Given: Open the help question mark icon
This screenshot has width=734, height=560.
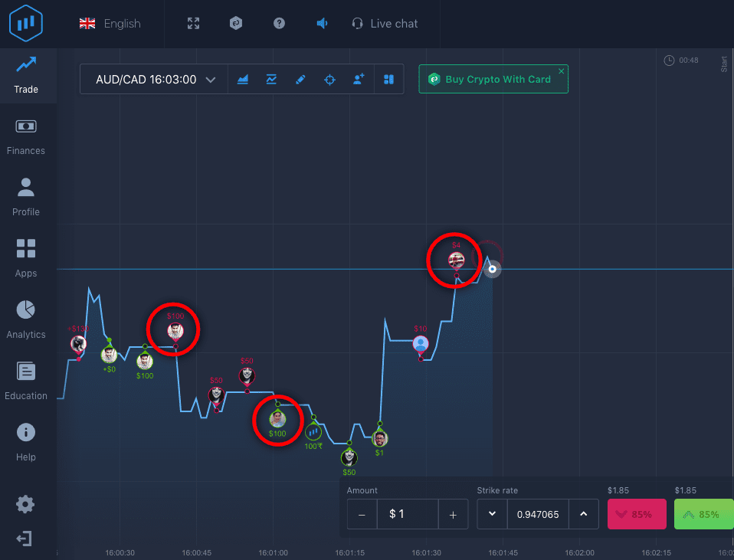Looking at the screenshot, I should pyautogui.click(x=279, y=24).
